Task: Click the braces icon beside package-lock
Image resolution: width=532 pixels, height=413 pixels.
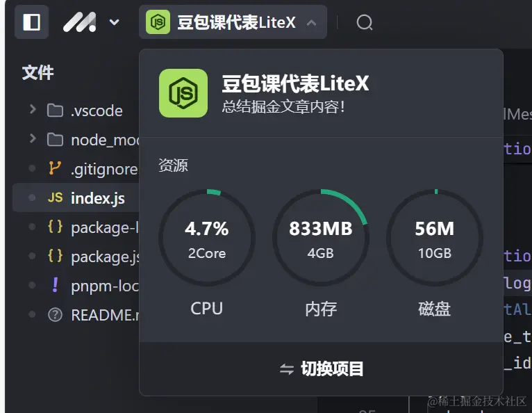Action: pyautogui.click(x=56, y=227)
